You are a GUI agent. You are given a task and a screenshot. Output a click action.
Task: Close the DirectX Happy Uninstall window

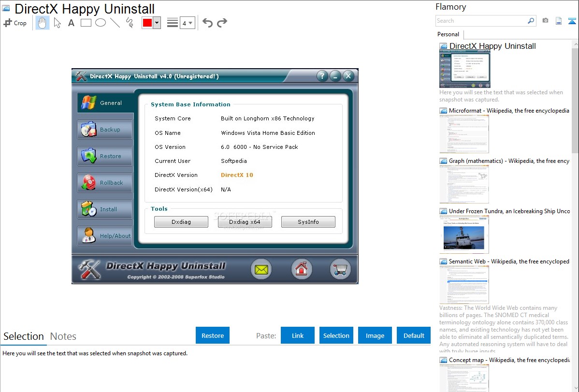click(348, 76)
